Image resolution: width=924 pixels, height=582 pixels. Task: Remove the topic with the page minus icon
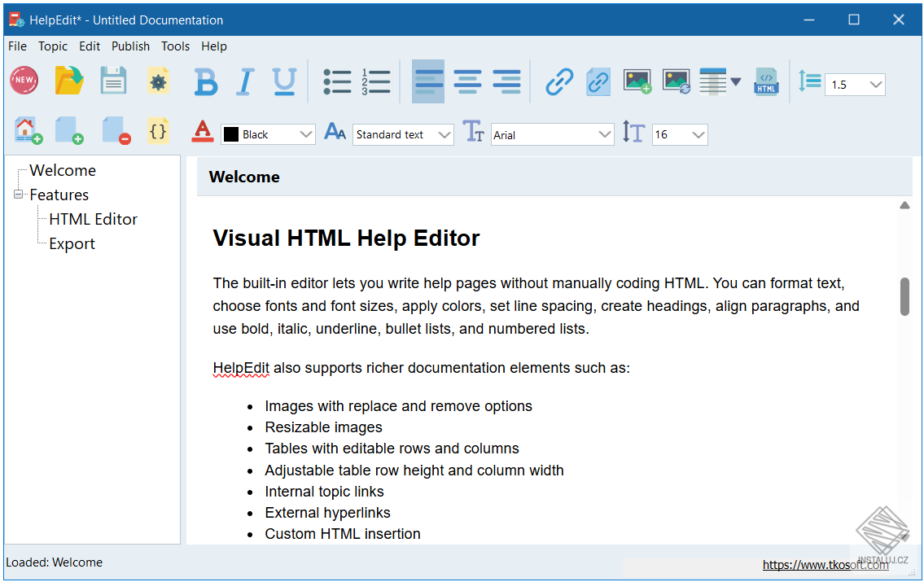(116, 130)
